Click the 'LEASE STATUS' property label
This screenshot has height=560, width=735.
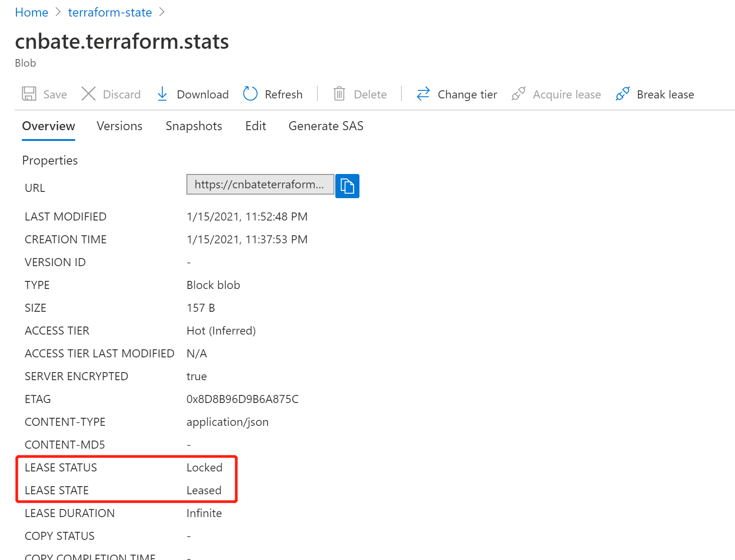pos(61,467)
